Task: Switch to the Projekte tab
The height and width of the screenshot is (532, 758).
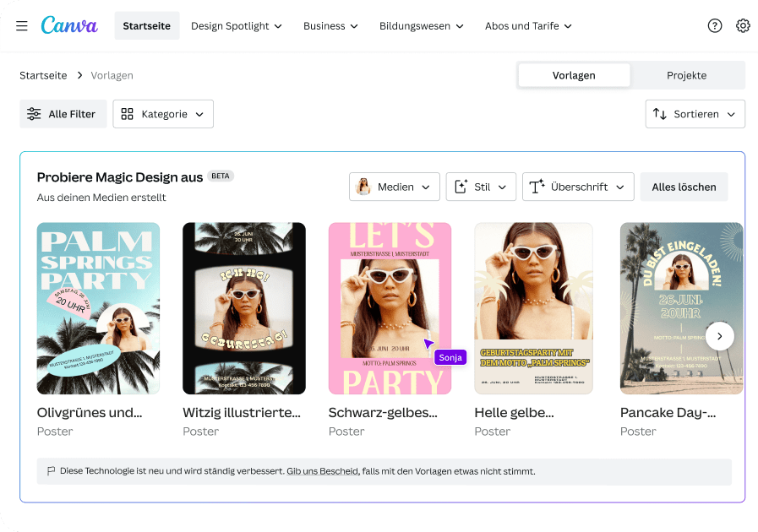Action: tap(686, 75)
